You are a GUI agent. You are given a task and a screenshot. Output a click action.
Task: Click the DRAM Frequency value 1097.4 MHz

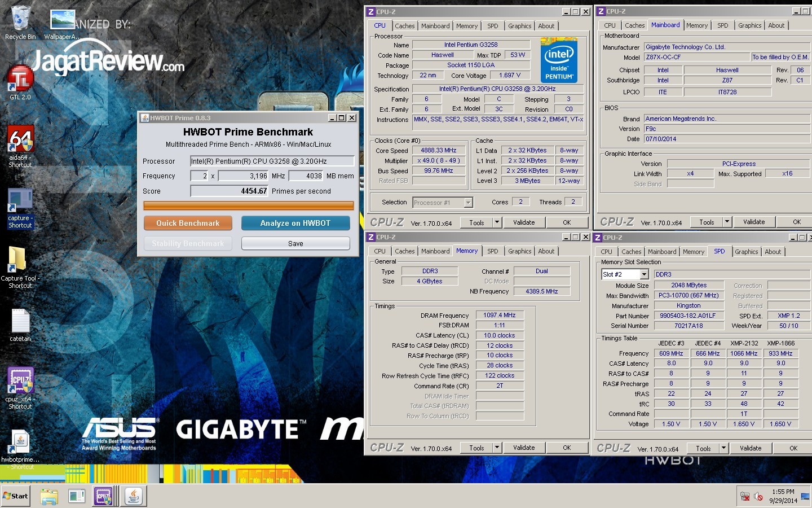tap(500, 316)
